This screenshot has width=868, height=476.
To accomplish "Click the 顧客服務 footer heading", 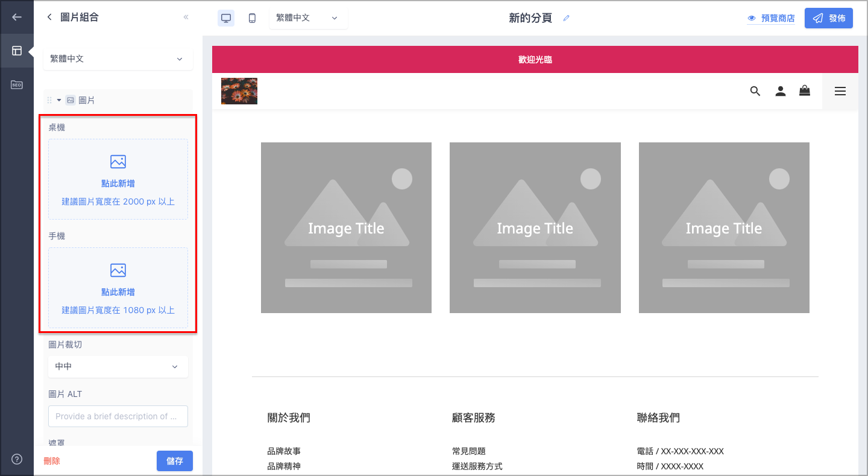I will click(x=474, y=417).
